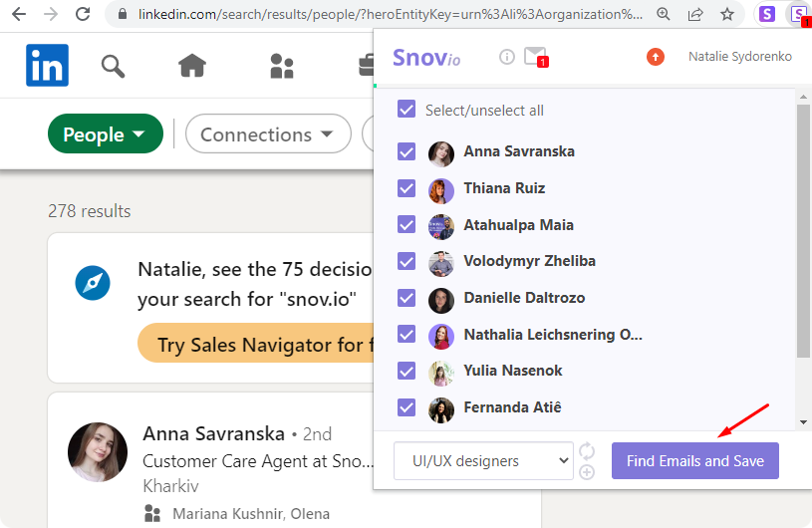Image resolution: width=812 pixels, height=528 pixels.
Task: Click Customer Care Agent headline text
Action: click(x=258, y=460)
